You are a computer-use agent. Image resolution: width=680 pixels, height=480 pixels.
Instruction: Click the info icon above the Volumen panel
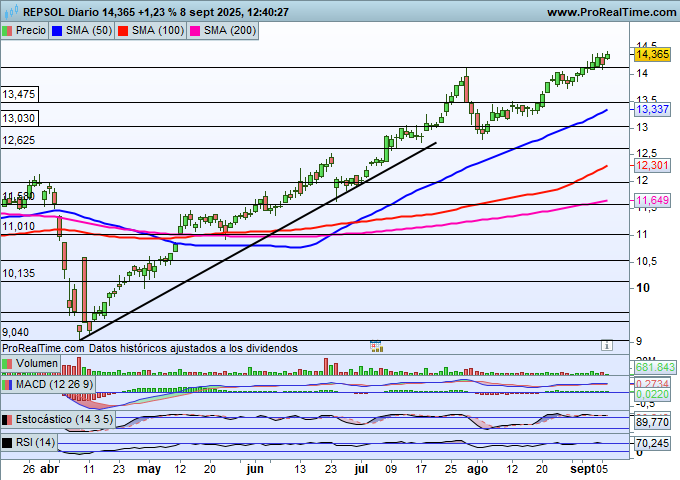[x=606, y=345]
